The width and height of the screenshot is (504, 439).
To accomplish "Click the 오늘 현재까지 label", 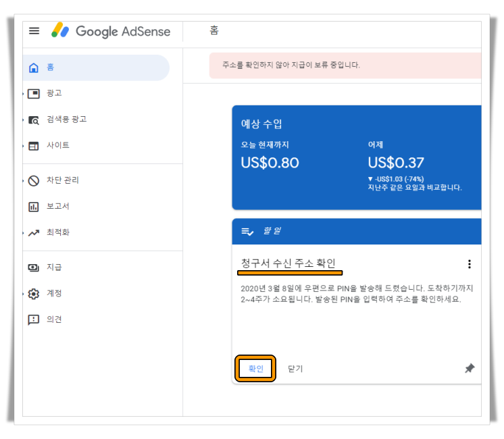I will point(265,145).
